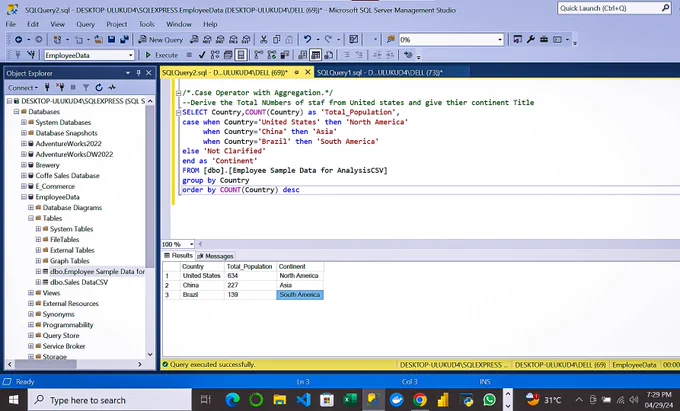Screen dimensions: 680x411
Task: Open the Window menu
Action: point(179,24)
